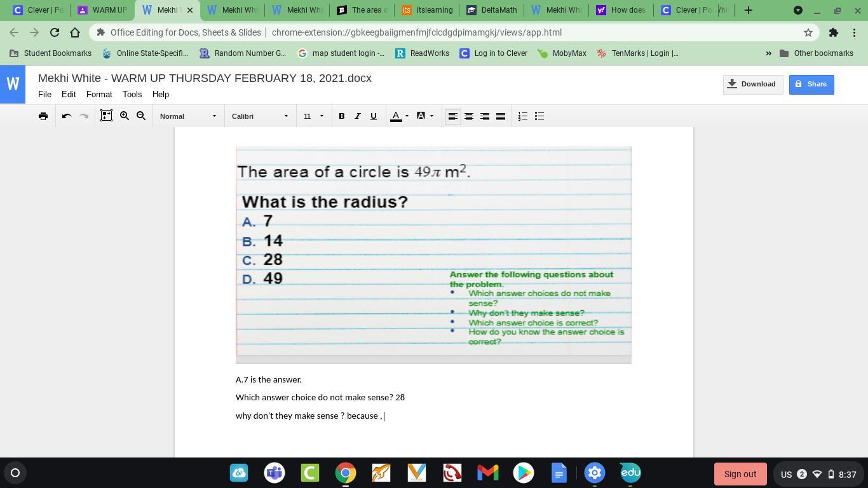Toggle bold formatting

(x=342, y=116)
